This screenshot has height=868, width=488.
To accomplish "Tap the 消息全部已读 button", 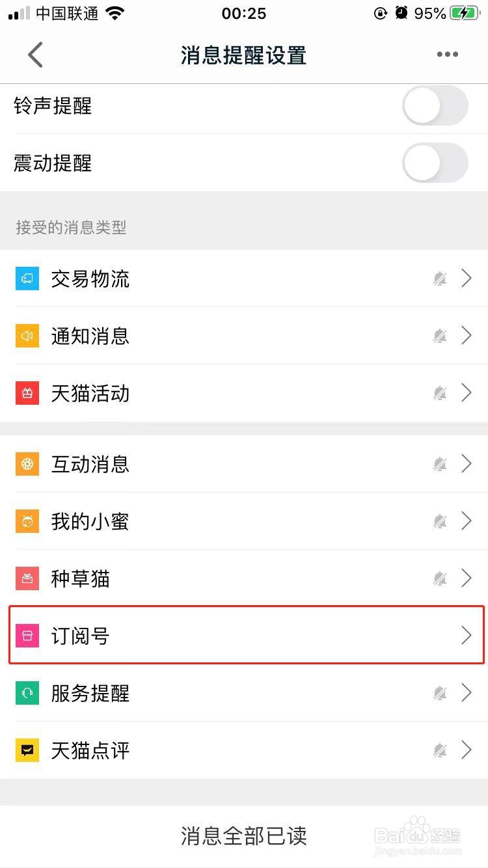I will click(244, 836).
